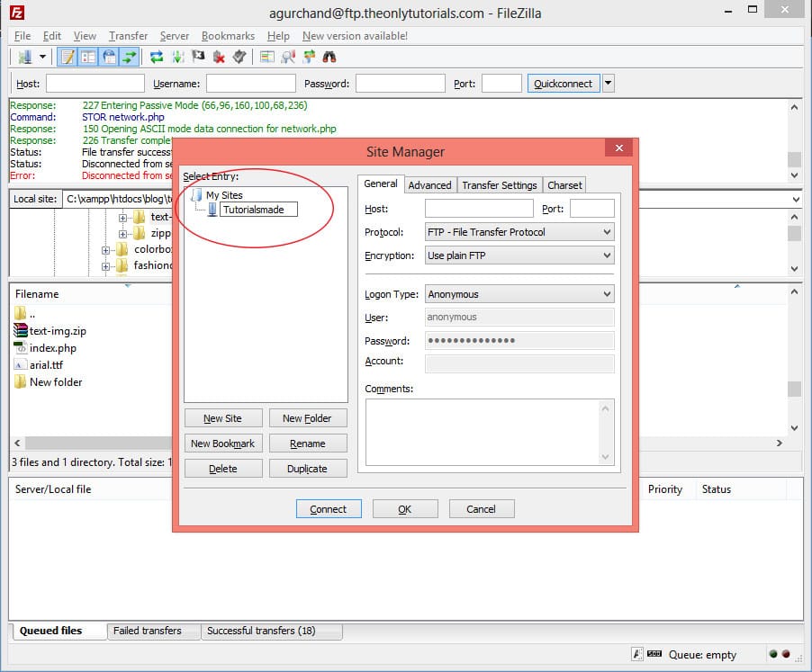The image size is (812, 672).
Task: Close the Site Manager dialog
Action: coord(618,148)
